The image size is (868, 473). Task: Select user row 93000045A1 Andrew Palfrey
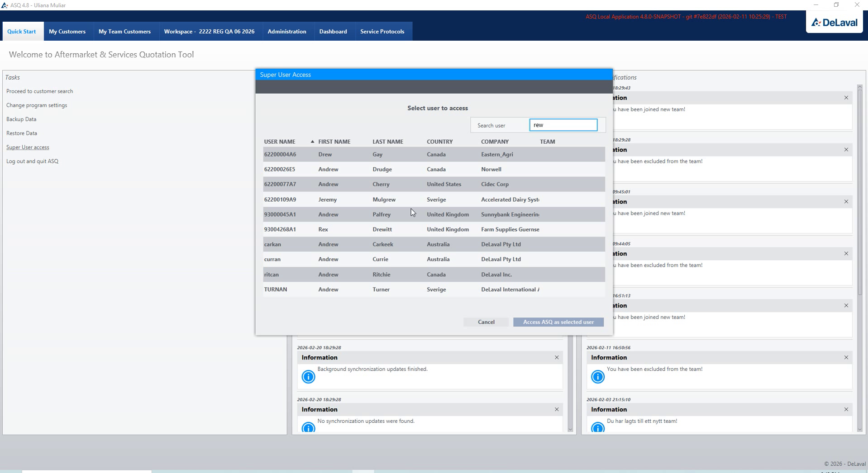434,214
